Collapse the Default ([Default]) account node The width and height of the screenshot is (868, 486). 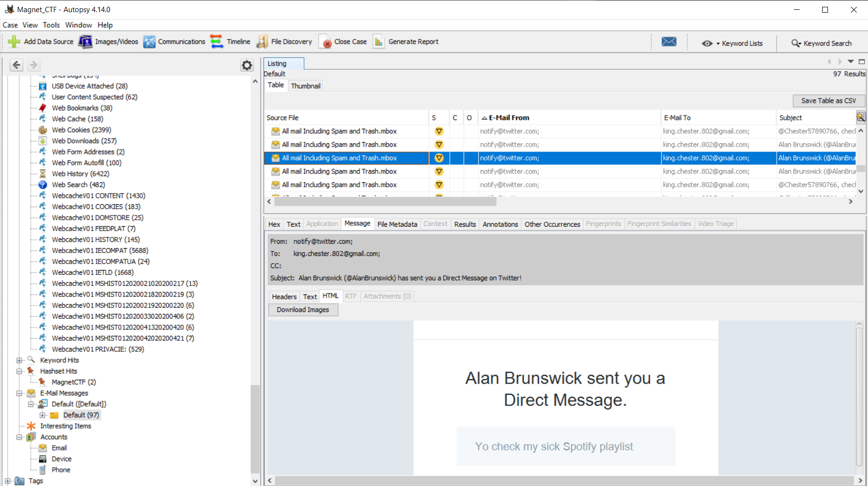point(31,404)
